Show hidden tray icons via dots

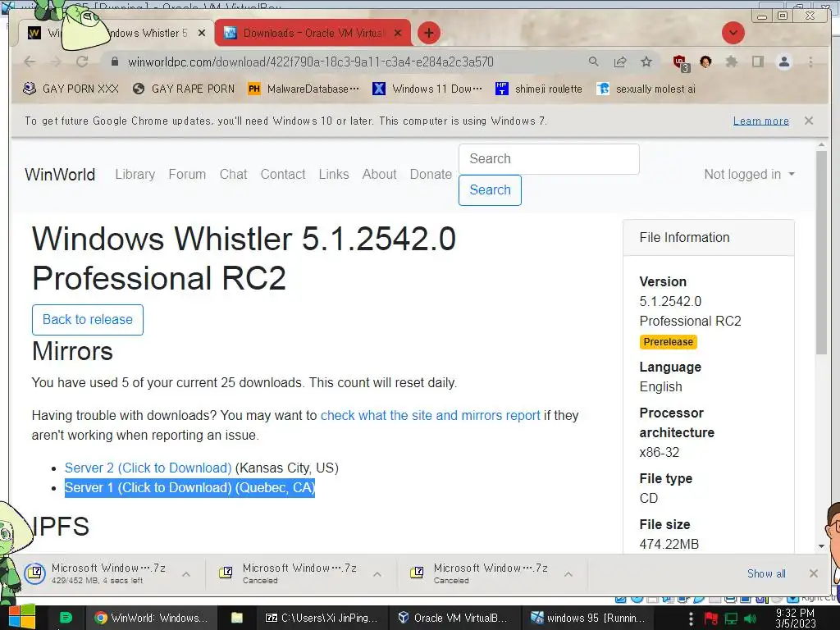coord(691,619)
